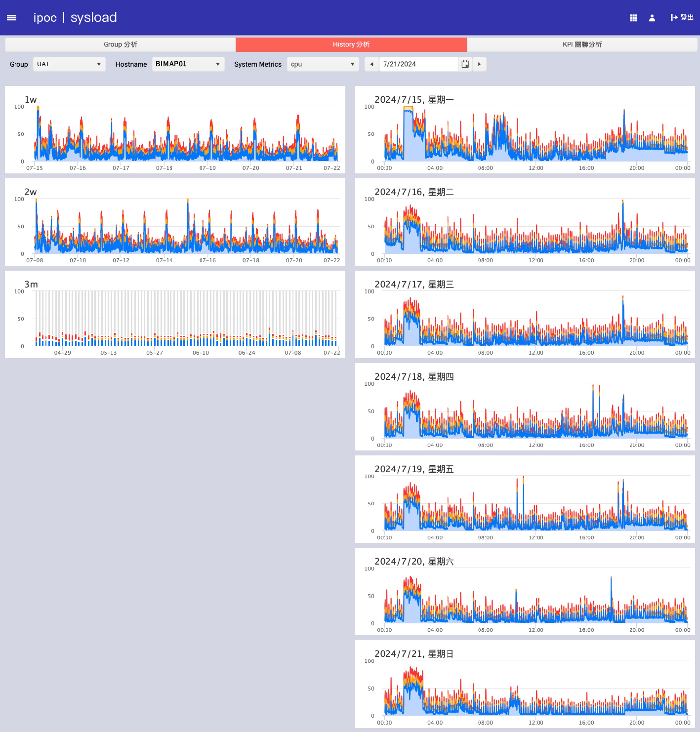
Task: Switch to the KPI 關聯分析 tab
Action: 582,44
